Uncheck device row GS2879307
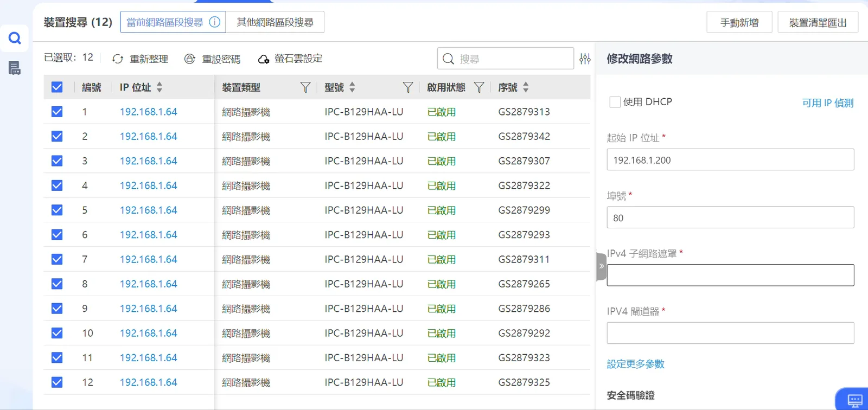The height and width of the screenshot is (410, 868). pos(57,161)
